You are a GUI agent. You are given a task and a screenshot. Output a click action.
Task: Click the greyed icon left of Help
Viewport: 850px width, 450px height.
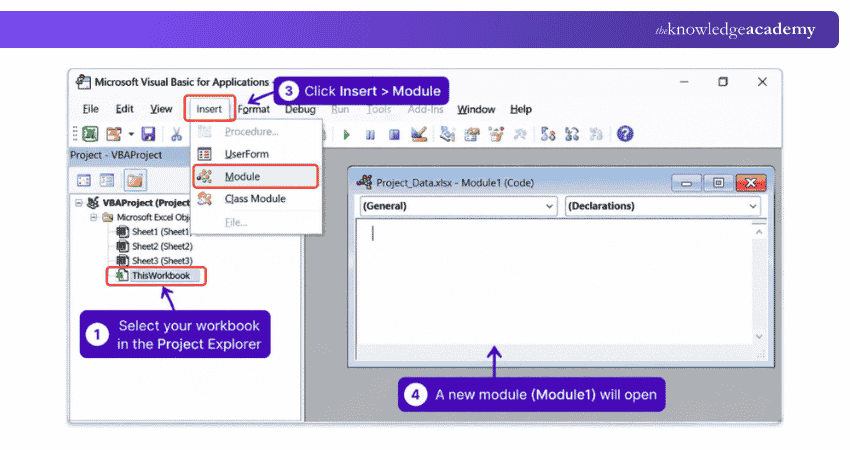click(596, 134)
